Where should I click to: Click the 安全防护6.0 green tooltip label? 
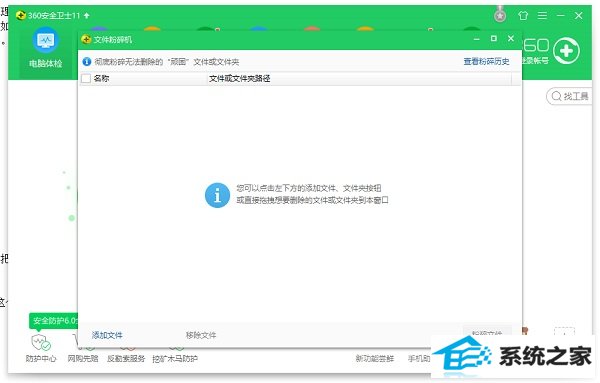tap(54, 321)
